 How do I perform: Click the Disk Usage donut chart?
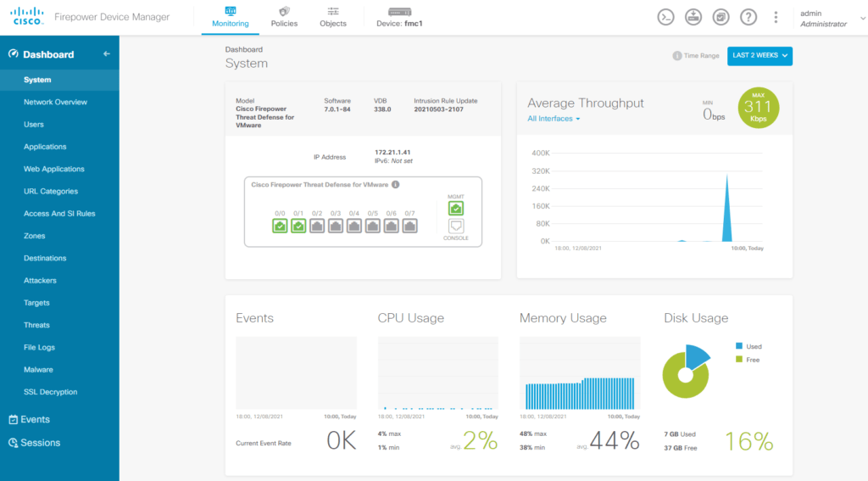(x=684, y=372)
